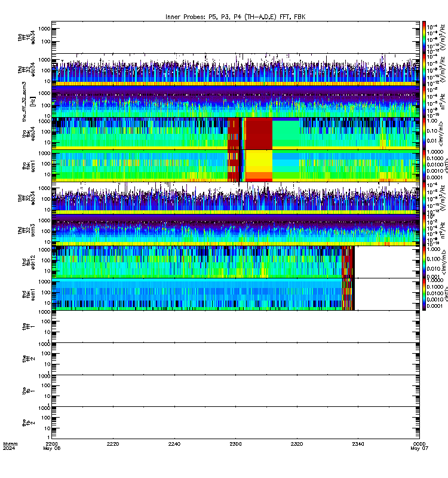Select the "the fb 2" panel label
Viewport: 448px width, 478px height.
tap(28, 423)
